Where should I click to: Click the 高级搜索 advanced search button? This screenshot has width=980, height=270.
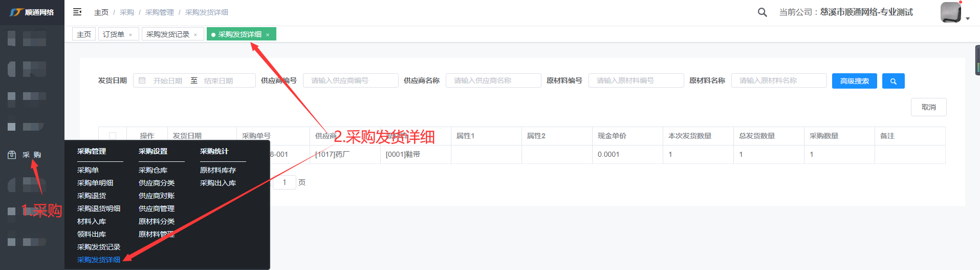point(854,81)
